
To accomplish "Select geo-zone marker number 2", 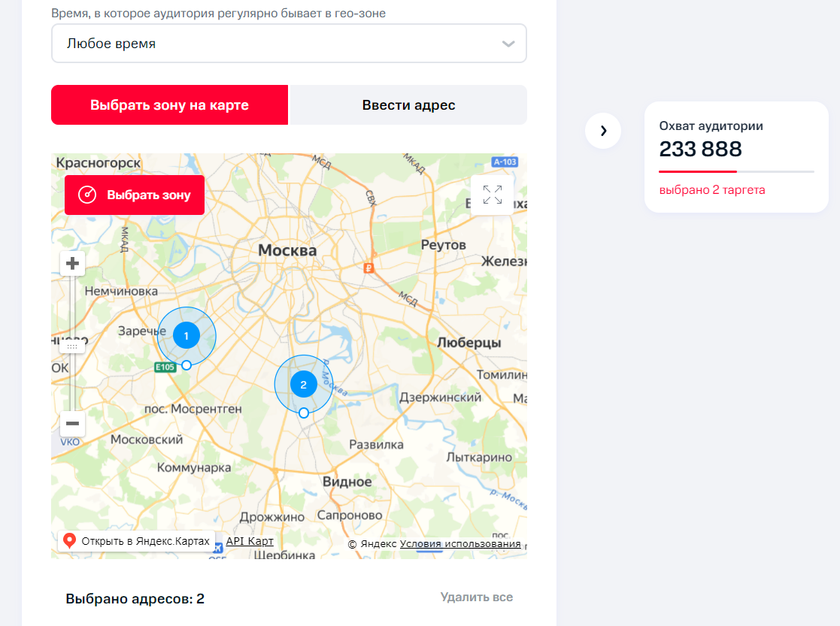I will 304,384.
